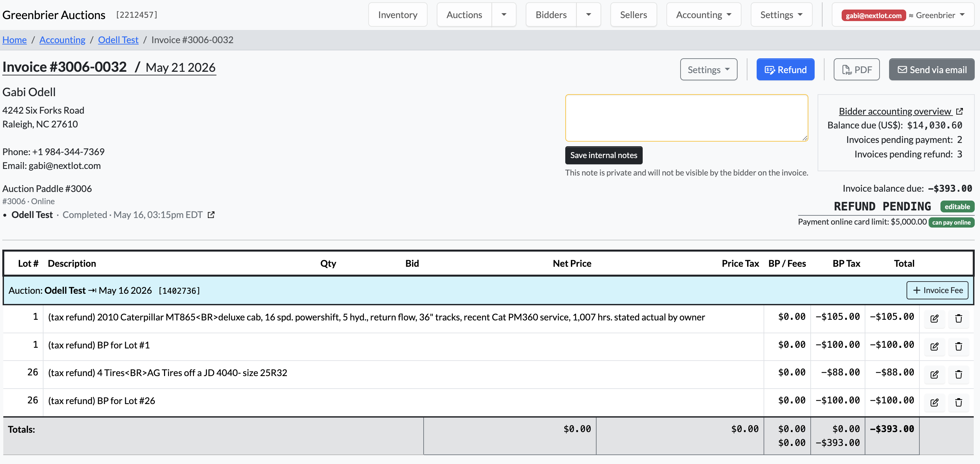Edit the BP for Lot #26 line
Screen dimensions: 980x464
(x=934, y=402)
